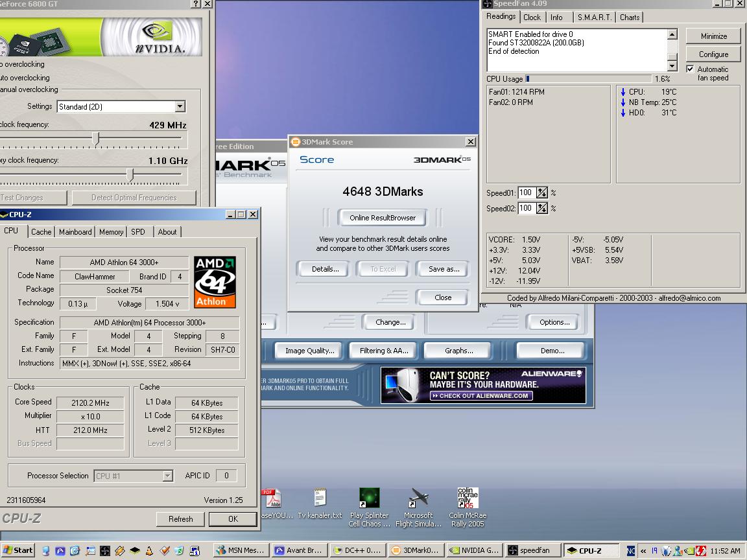
Task: Open S.M.A.R.T. tab in SpeedFan
Action: click(x=594, y=17)
